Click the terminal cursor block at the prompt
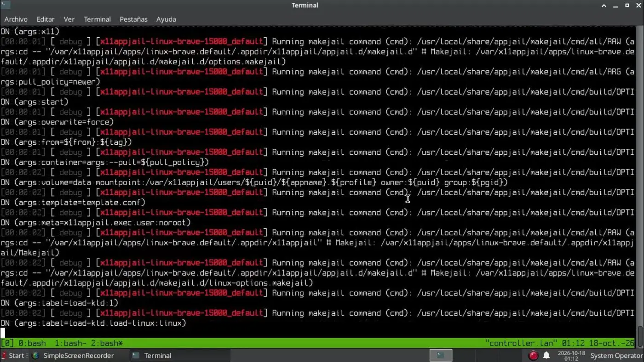Screen dimensions: 644x362 [3, 333]
